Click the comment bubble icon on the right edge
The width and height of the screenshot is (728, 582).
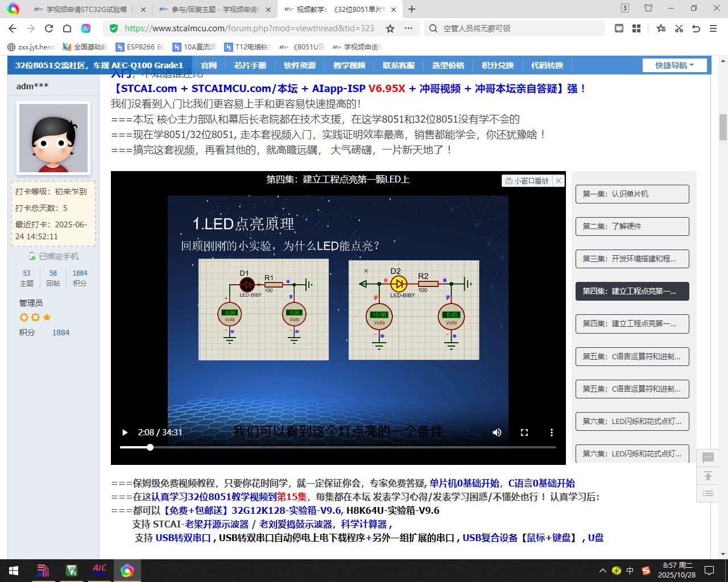pos(708,458)
